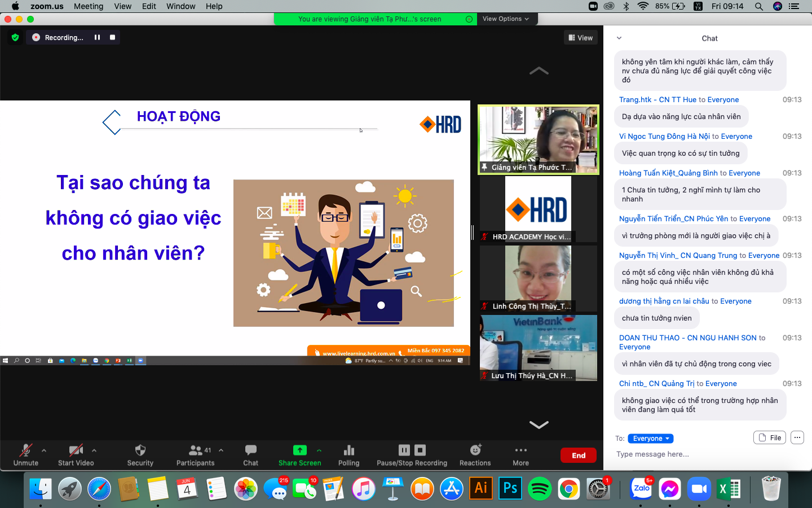The image size is (812, 508).
Task: Click the green Share Screen icon
Action: [299, 450]
